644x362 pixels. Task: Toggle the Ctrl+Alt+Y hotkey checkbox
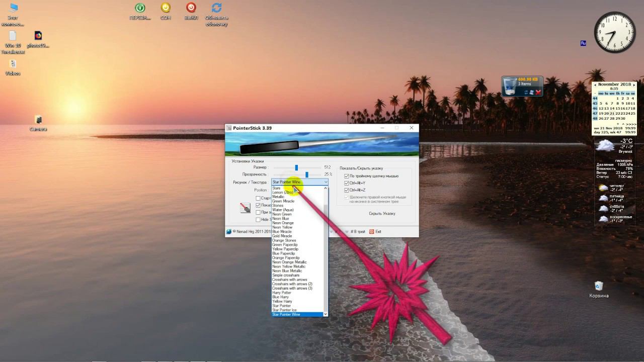pos(346,183)
